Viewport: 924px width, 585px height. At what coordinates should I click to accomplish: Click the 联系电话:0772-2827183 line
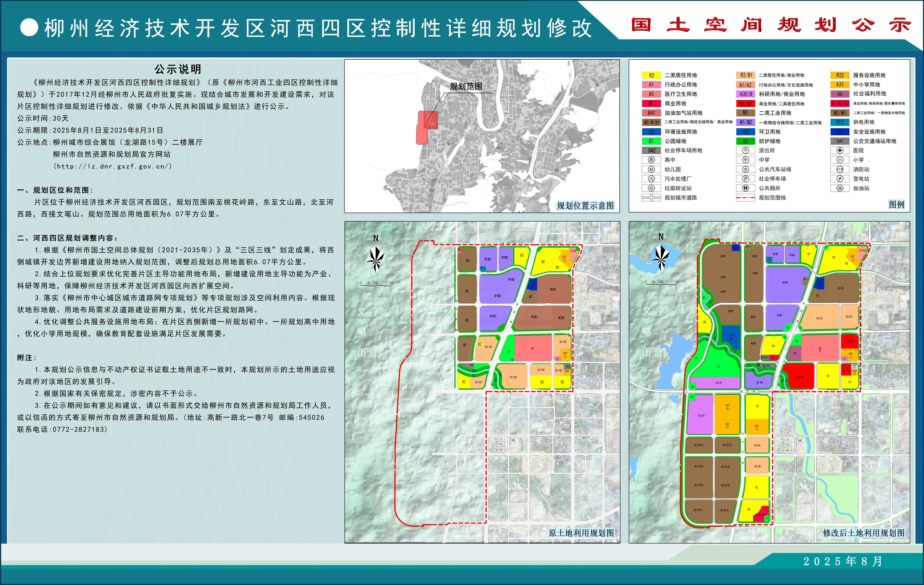pos(63,430)
